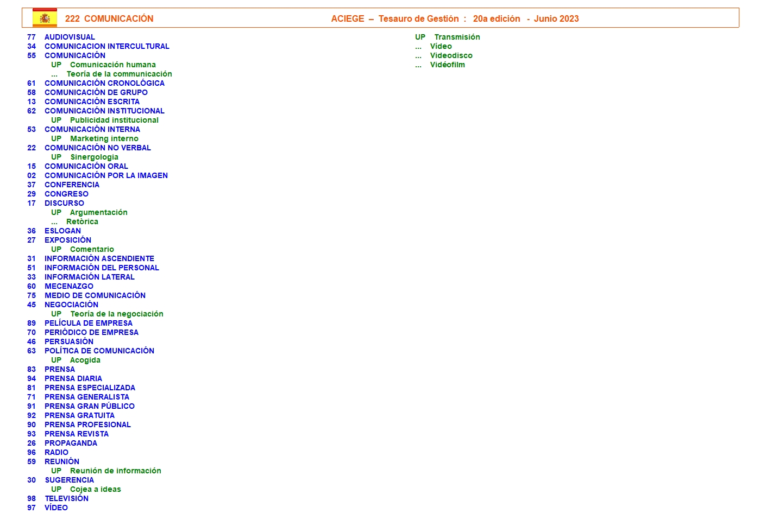The image size is (766, 532).
Task: Open the DISCURSO descriptor
Action: tap(64, 203)
